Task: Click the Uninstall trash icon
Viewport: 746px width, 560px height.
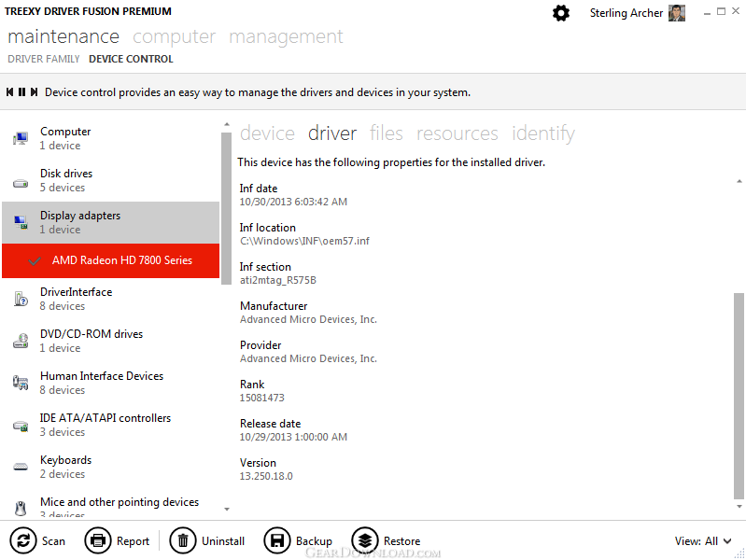Action: coord(183,540)
